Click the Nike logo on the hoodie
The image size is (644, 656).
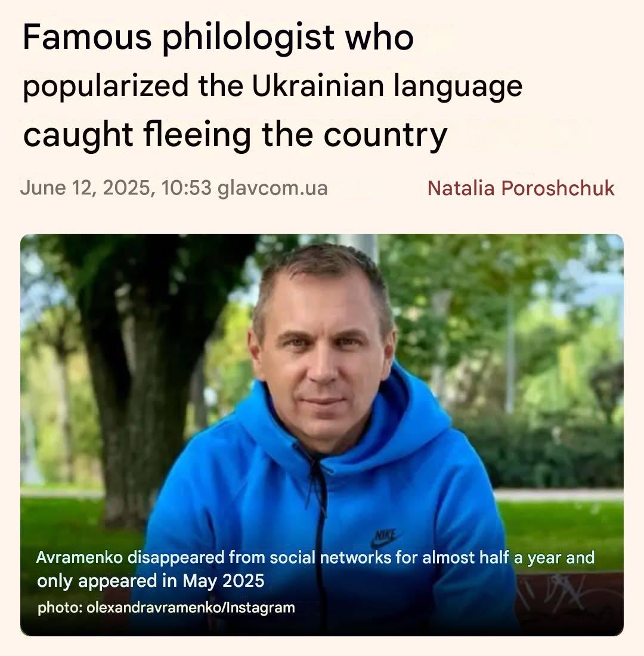tap(385, 538)
